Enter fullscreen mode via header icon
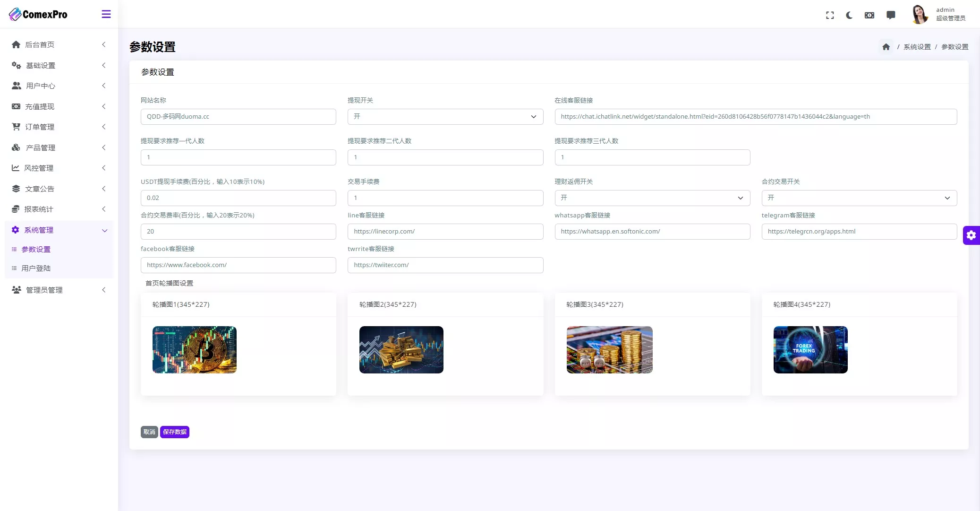The image size is (980, 511). 830,15
